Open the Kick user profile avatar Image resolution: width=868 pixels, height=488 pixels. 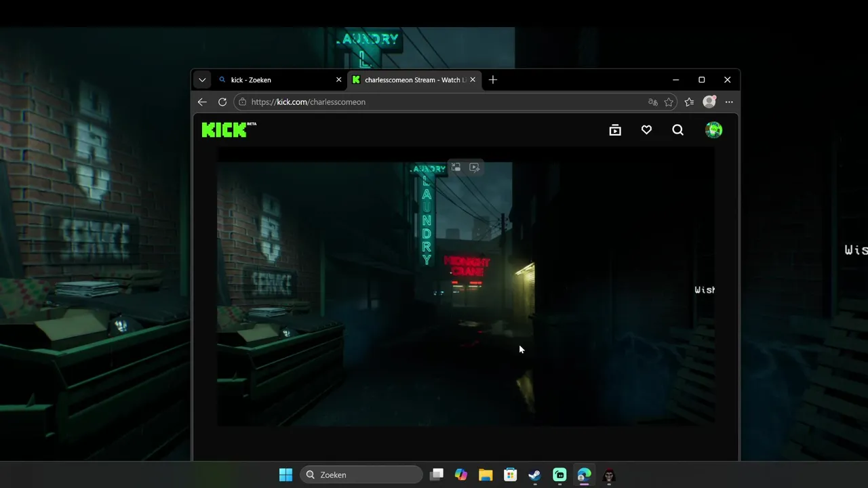(713, 130)
